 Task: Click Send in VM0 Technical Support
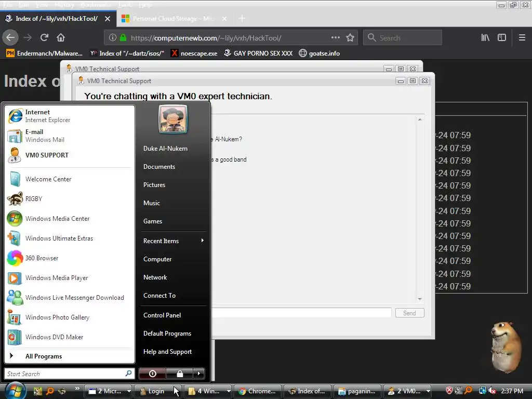click(x=409, y=313)
